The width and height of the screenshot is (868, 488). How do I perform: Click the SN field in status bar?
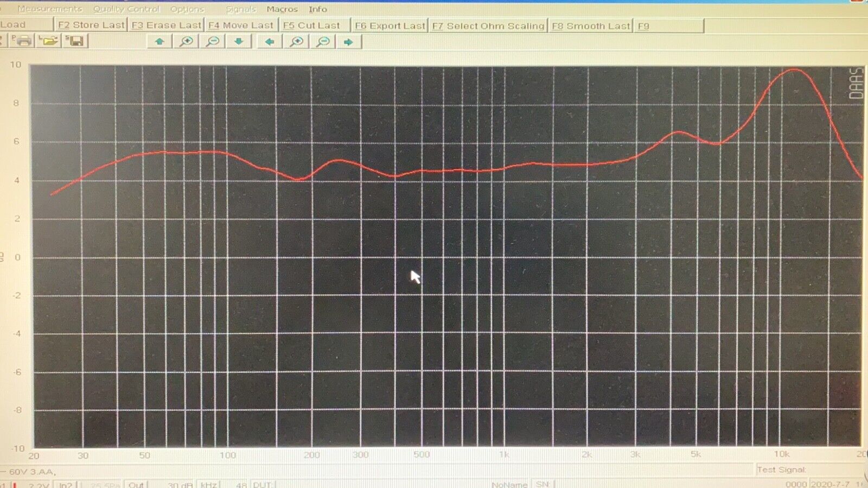(542, 484)
